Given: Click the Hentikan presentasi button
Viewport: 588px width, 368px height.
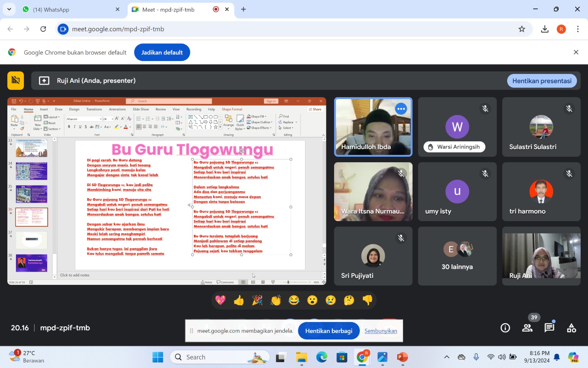Looking at the screenshot, I should 542,81.
